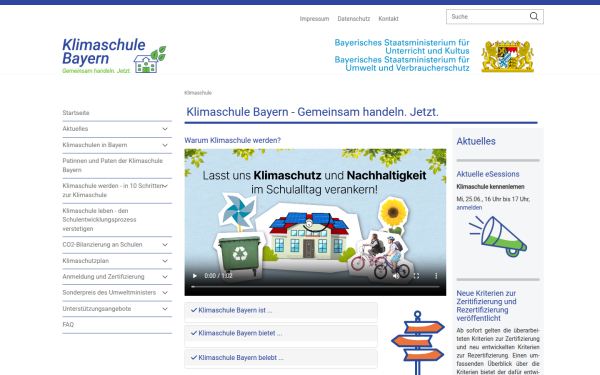The height and width of the screenshot is (375, 600).
Task: Click the video progress bar
Action: (x=315, y=286)
